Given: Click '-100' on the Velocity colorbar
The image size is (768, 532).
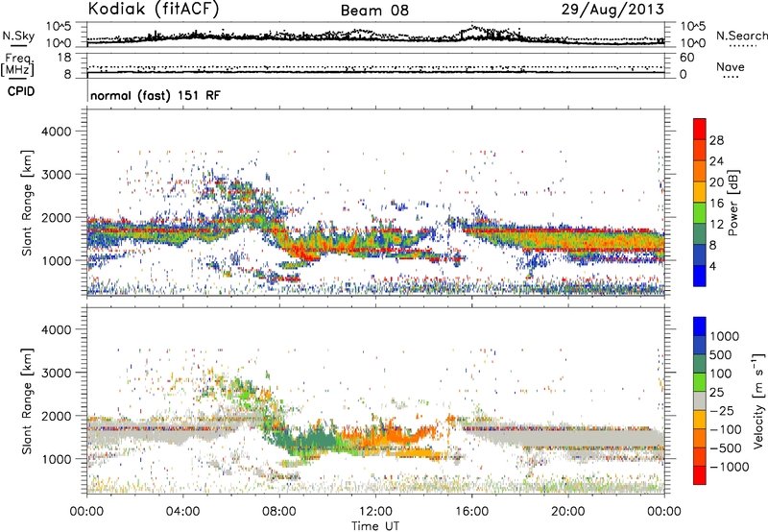Looking at the screenshot, I should 726,429.
